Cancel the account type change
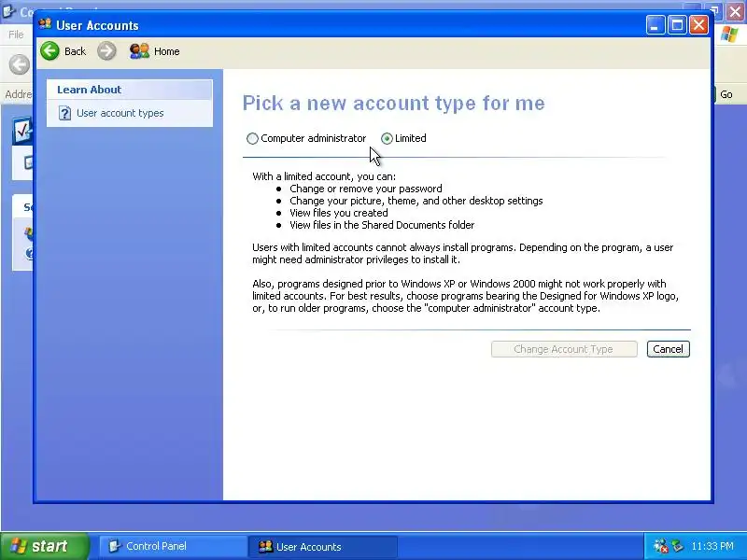The image size is (747, 560). click(x=668, y=349)
